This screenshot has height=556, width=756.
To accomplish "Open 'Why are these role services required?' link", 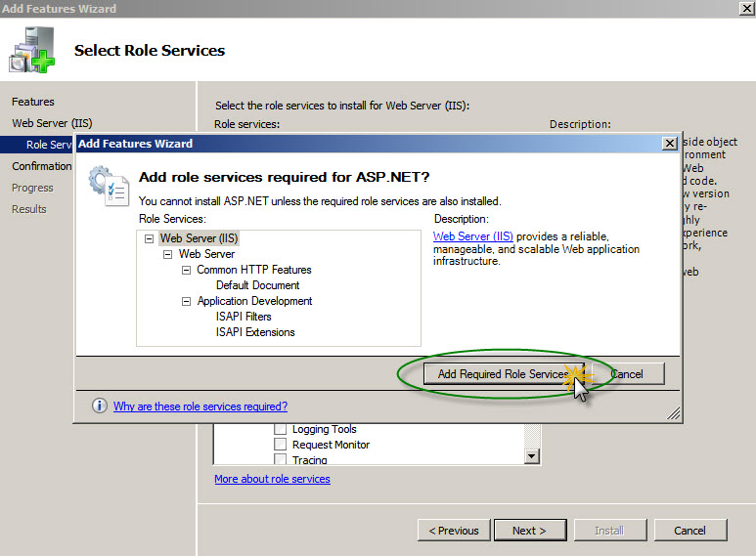I will [200, 406].
